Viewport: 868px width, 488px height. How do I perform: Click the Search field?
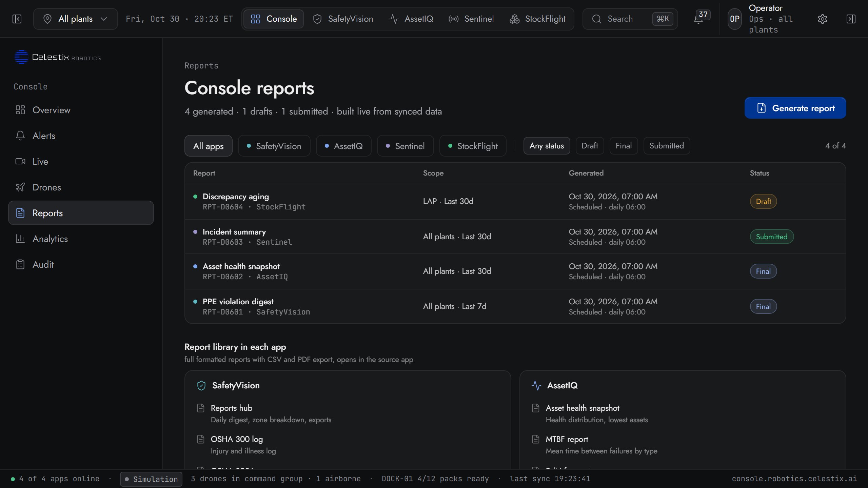click(x=630, y=19)
